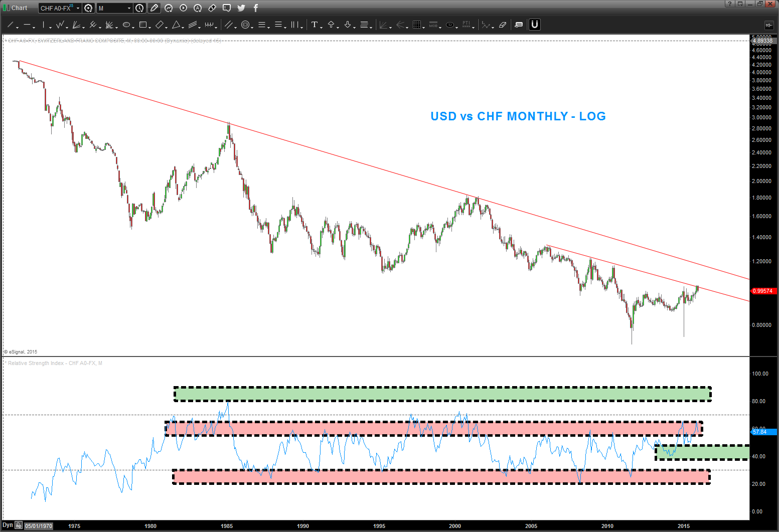Click the Chart window title label
Viewport: 779px width, 532px height.
[19, 8]
